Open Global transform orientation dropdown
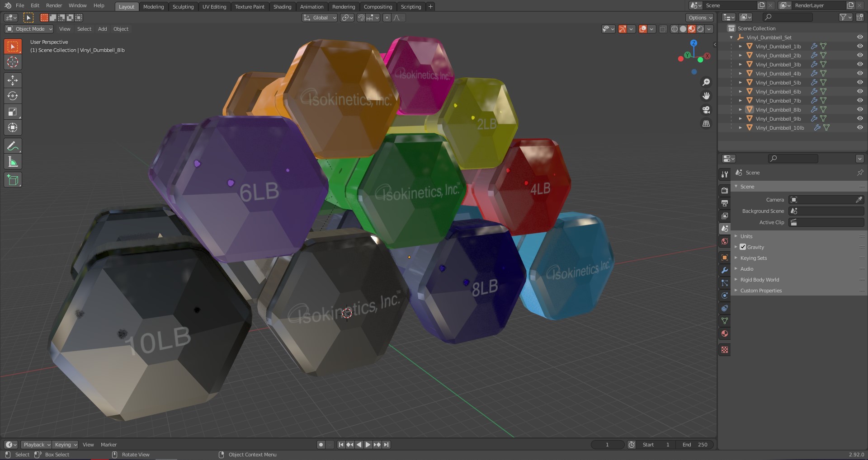Screen dimensions: 868x460 320,18
